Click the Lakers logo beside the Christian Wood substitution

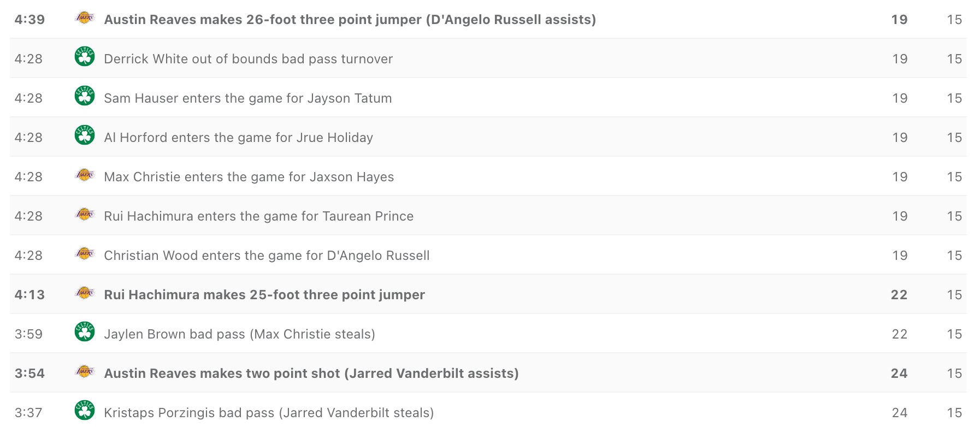[85, 254]
